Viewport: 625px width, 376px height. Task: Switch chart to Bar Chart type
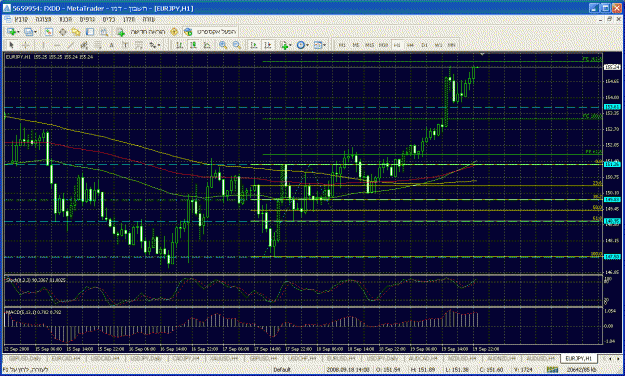coord(179,45)
